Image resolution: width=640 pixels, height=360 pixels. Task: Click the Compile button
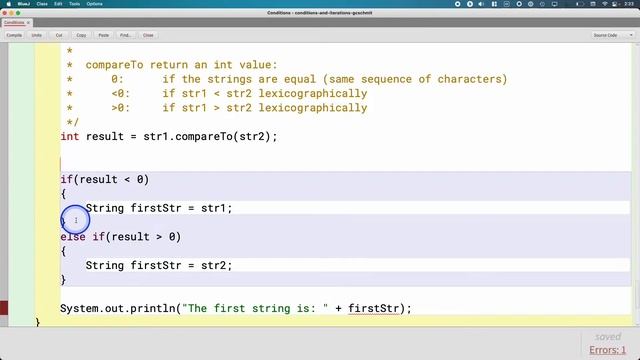tap(14, 36)
